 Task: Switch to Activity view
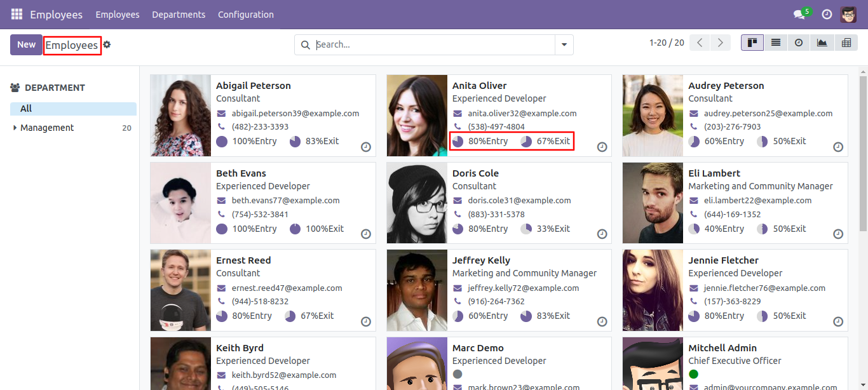click(799, 43)
